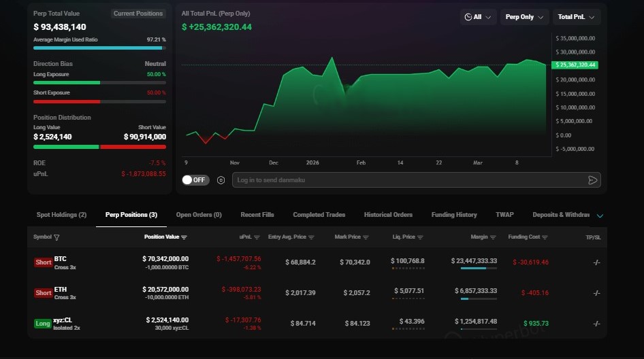Click xyz:CL mark price $84.123
This screenshot has height=359, width=644.
(357, 324)
